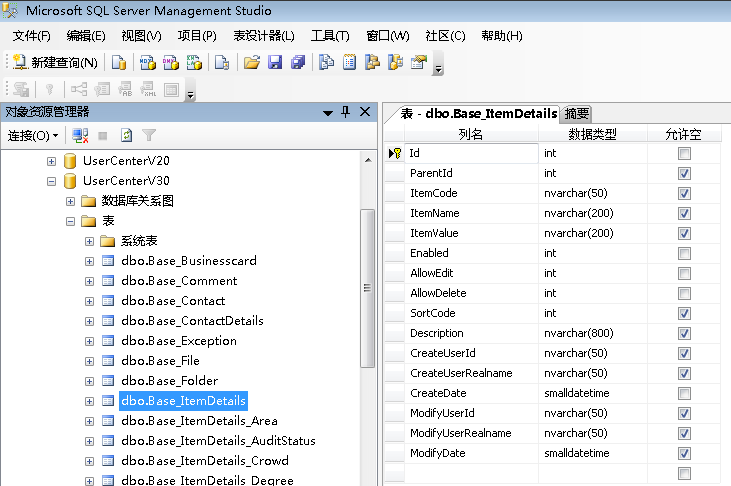The image size is (731, 486).
Task: Click the Manage Fulltext Index icon
Action: [125, 89]
